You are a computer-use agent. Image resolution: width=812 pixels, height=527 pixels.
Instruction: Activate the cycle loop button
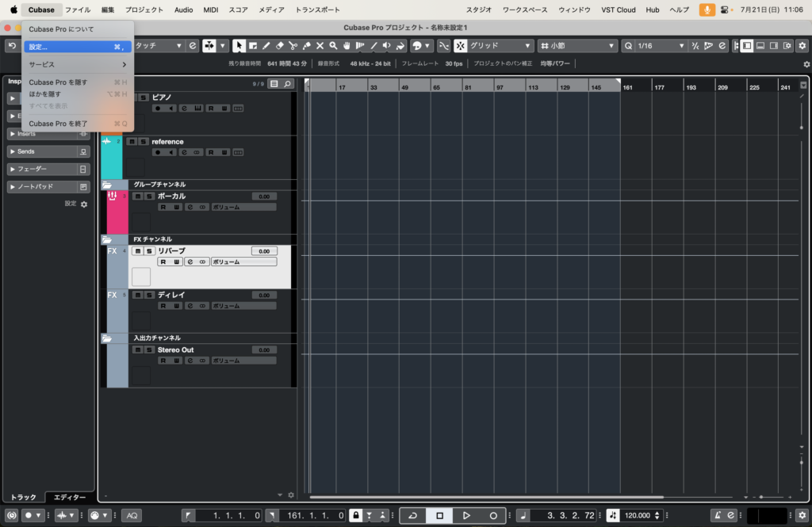pos(412,515)
